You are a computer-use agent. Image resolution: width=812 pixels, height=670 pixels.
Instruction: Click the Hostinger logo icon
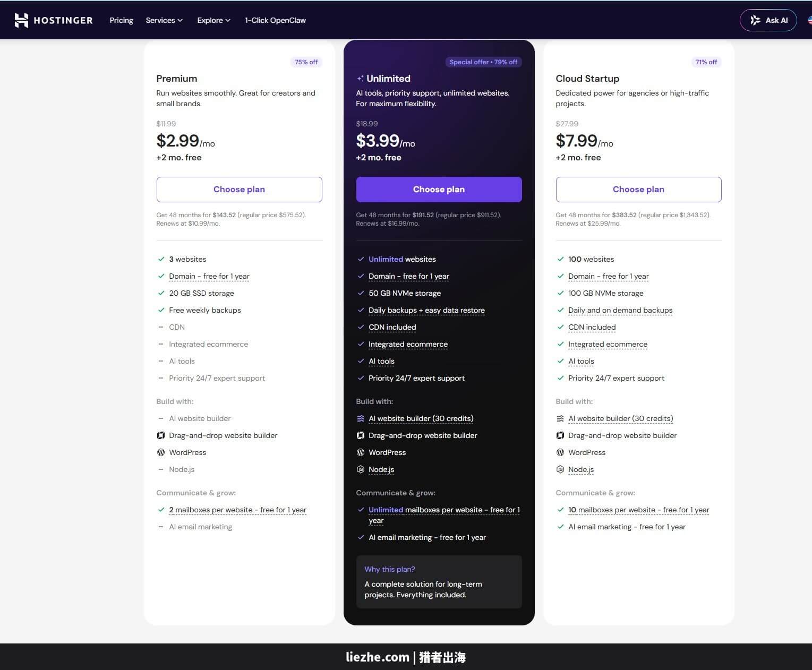click(21, 20)
